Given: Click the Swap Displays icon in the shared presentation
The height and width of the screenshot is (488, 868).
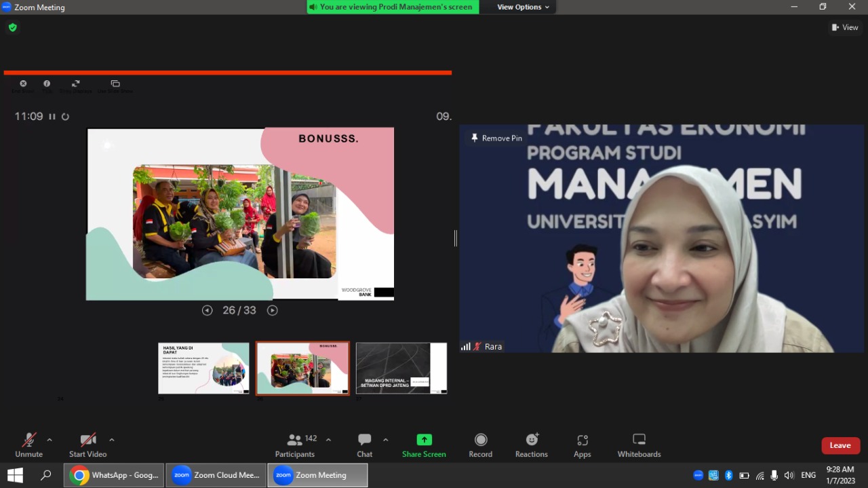Looking at the screenshot, I should [76, 83].
